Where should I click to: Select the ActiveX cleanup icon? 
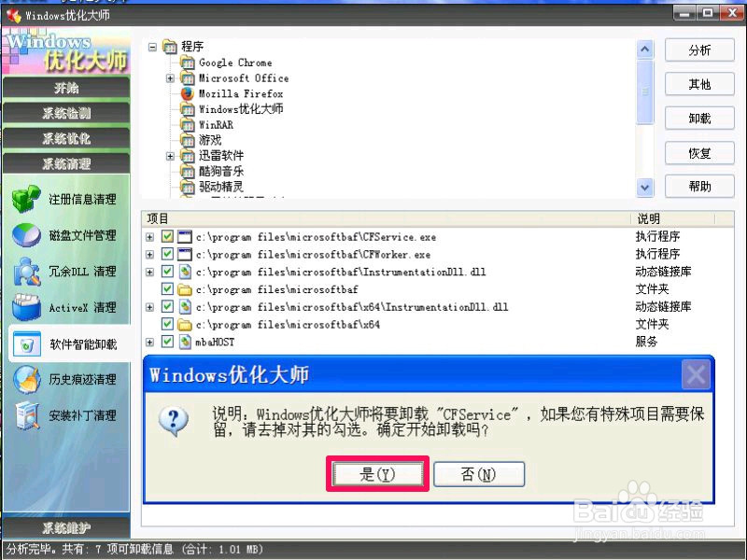pyautogui.click(x=26, y=308)
